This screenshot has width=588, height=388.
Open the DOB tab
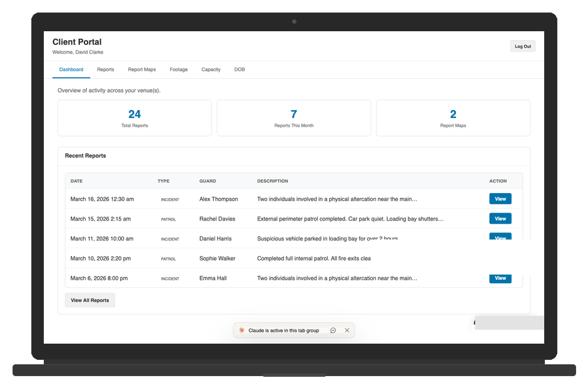click(240, 69)
